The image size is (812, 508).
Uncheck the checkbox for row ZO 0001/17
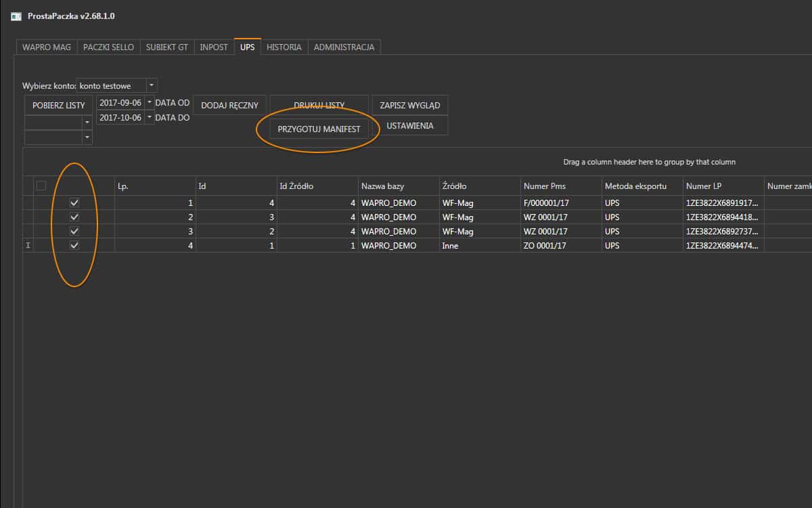pos(74,245)
